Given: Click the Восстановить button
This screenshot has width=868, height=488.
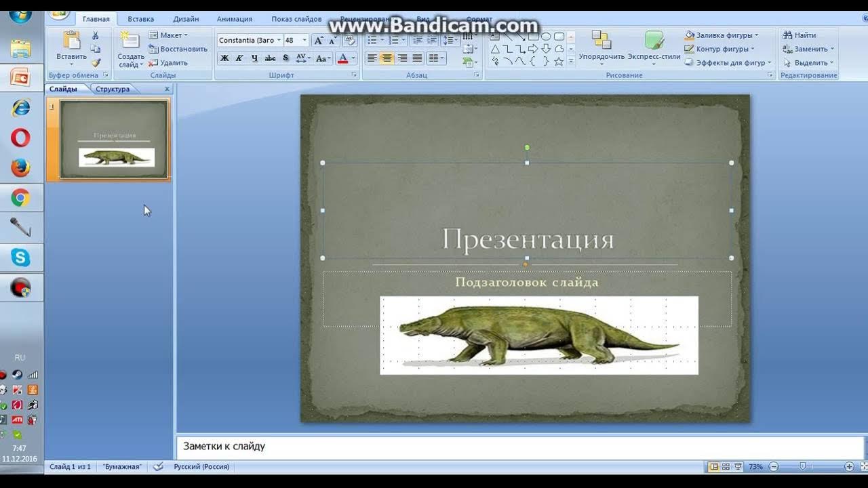Looking at the screenshot, I should coord(178,49).
